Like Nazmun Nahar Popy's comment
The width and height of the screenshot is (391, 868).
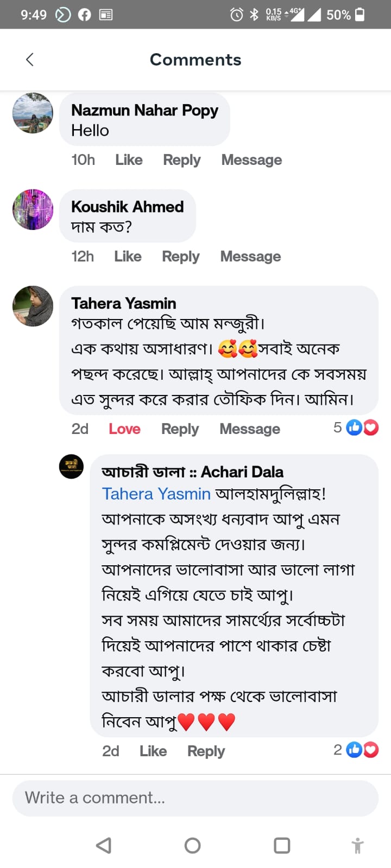point(129,160)
